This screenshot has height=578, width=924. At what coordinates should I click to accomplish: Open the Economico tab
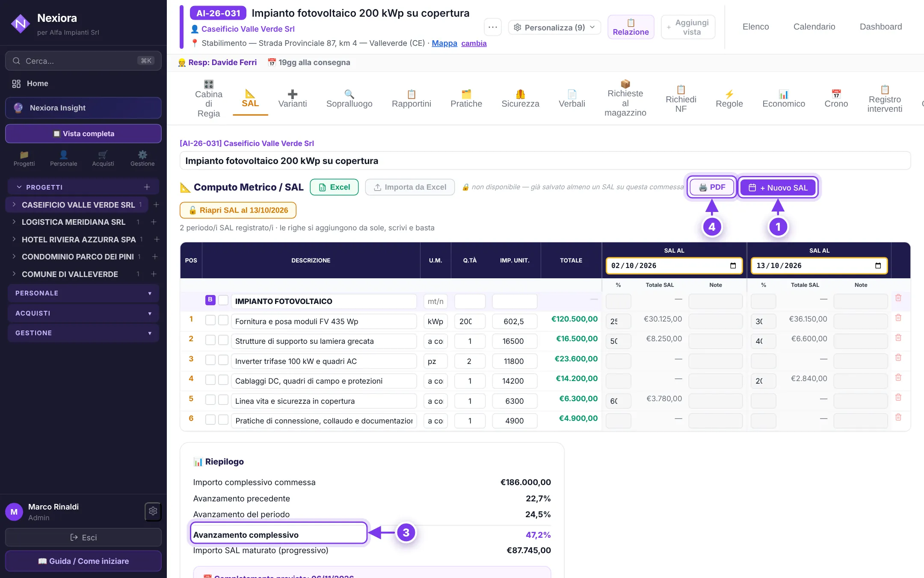point(784,99)
